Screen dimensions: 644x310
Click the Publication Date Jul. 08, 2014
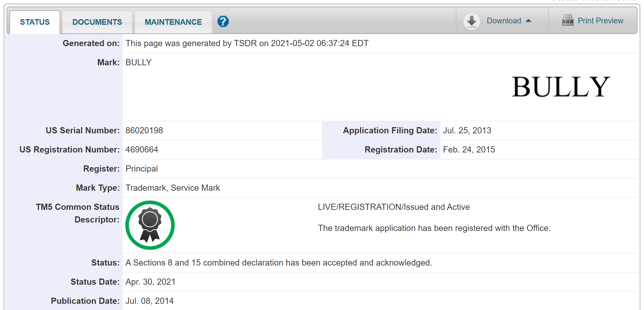click(x=150, y=301)
